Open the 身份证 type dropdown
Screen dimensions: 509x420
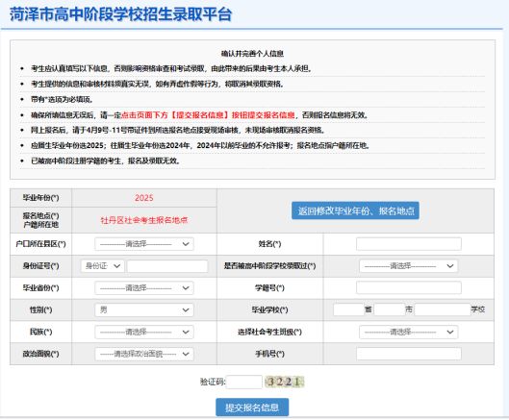click(x=103, y=266)
